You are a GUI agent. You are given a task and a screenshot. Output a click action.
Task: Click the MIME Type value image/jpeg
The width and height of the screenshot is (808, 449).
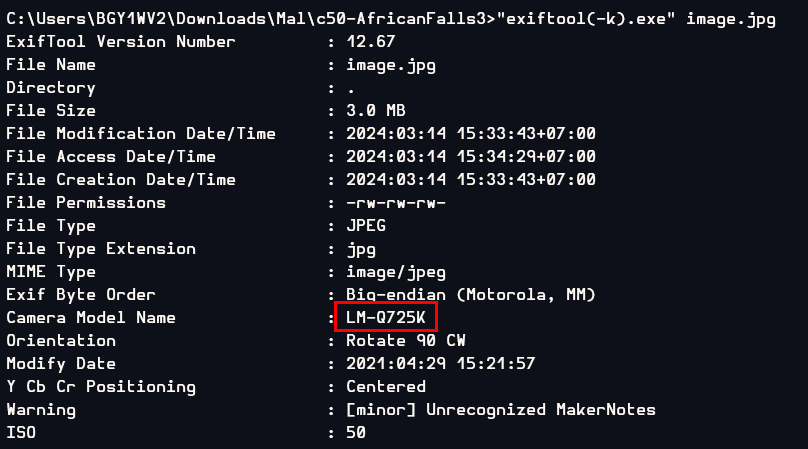pos(396,272)
